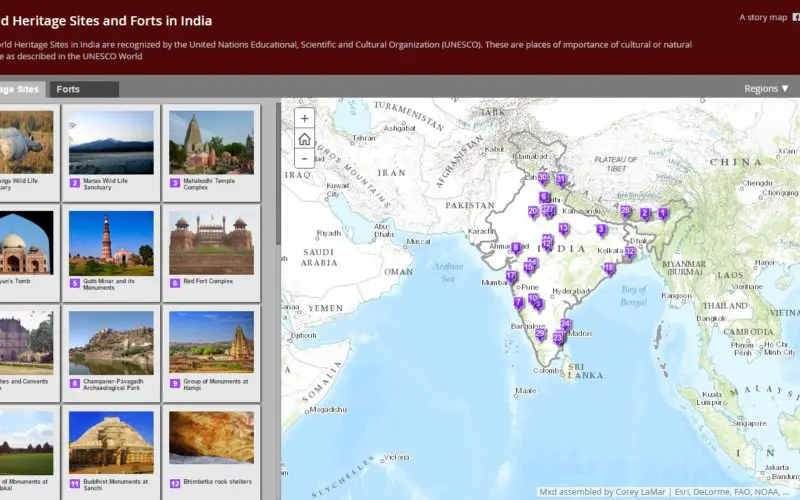Open Humayun's Tomb thumbnail
The height and width of the screenshot is (500, 800).
(27, 243)
